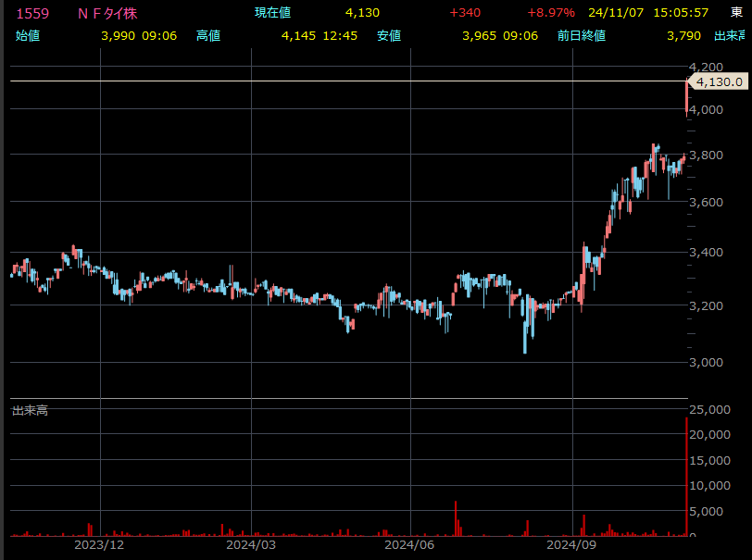Click the 安値 low price label

388,35
